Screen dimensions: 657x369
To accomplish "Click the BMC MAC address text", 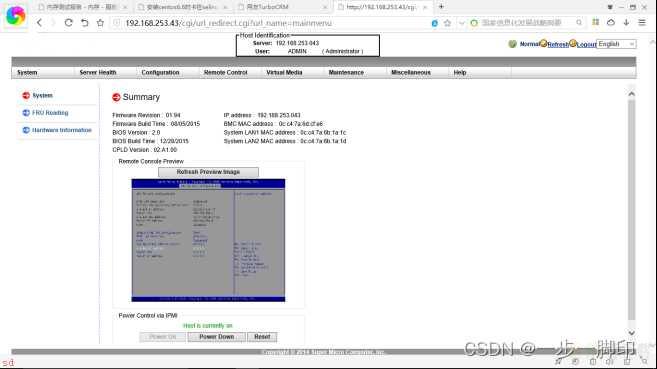I will [x=273, y=124].
